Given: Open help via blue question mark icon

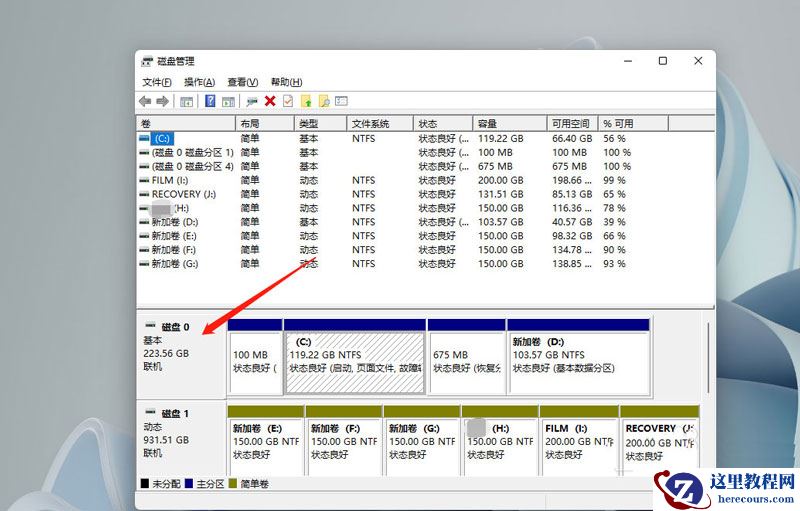Looking at the screenshot, I should click(210, 101).
